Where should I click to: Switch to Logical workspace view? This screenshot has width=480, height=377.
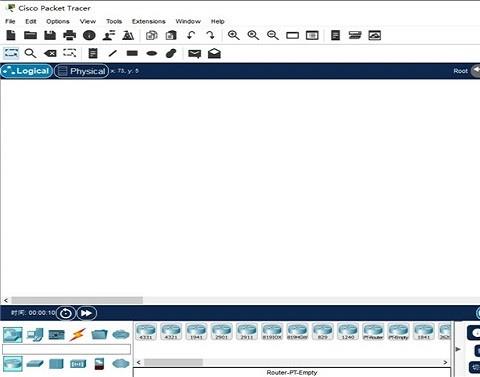click(27, 71)
